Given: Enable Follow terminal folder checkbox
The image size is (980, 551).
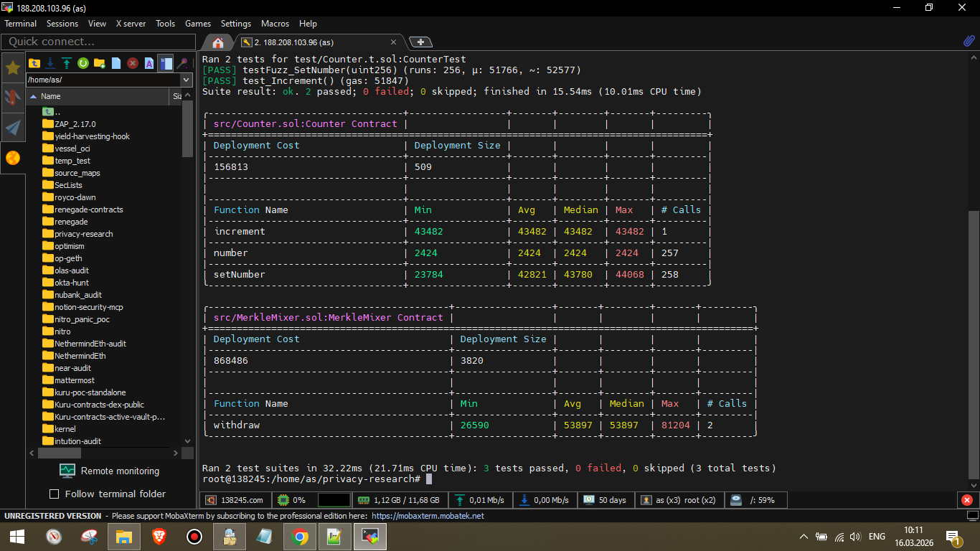Looking at the screenshot, I should tap(54, 494).
